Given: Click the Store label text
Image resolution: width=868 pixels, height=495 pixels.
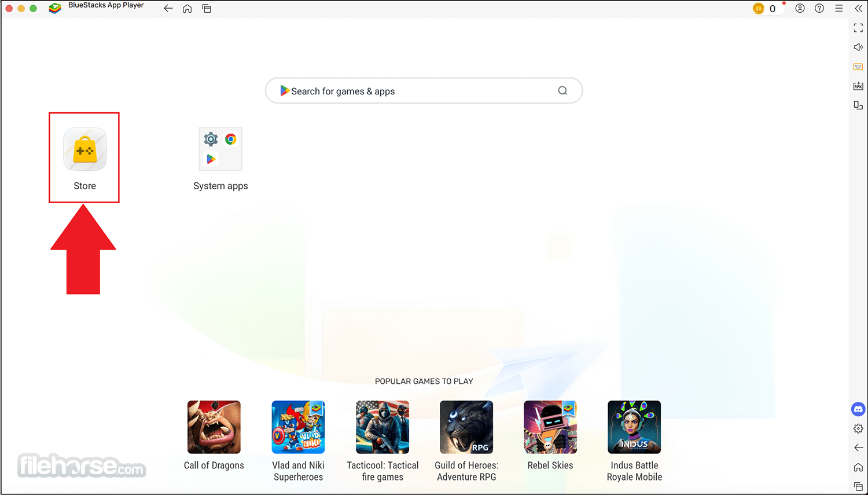Looking at the screenshot, I should pos(85,186).
